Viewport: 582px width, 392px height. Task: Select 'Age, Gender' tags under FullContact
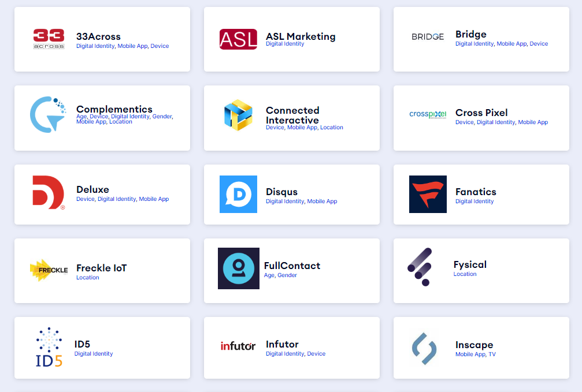point(280,275)
